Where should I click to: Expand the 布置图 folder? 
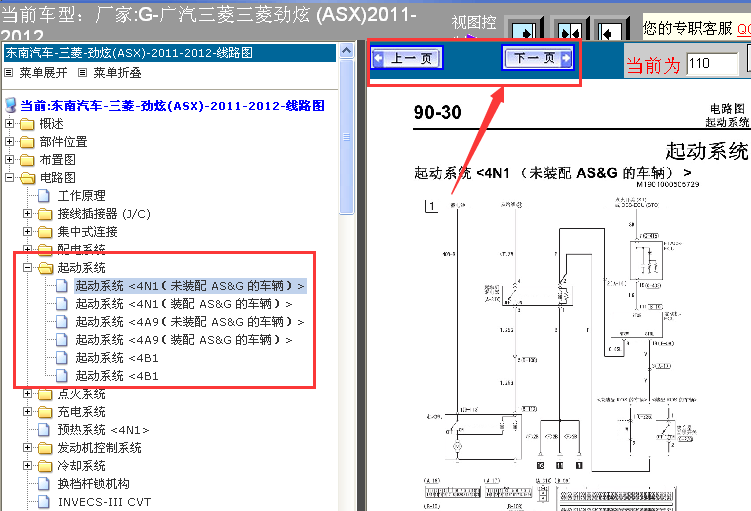point(9,159)
